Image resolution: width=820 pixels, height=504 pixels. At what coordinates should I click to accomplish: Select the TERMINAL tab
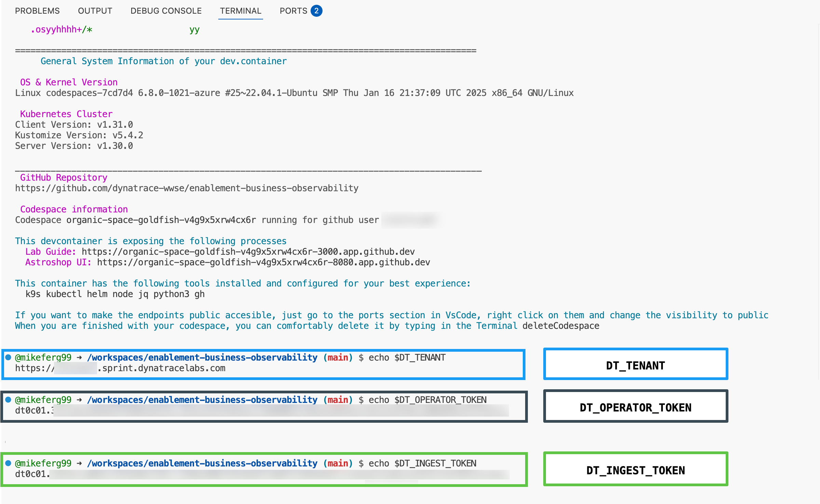pyautogui.click(x=241, y=11)
